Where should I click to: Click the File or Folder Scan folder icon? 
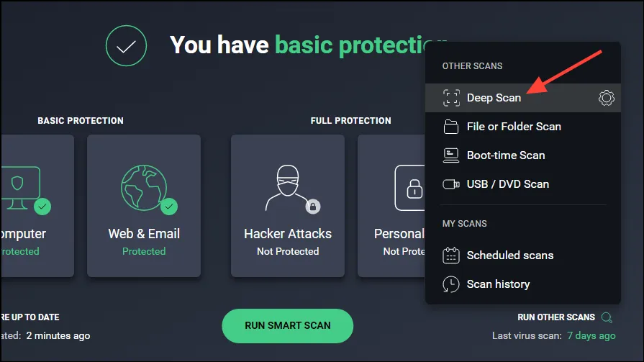(451, 127)
